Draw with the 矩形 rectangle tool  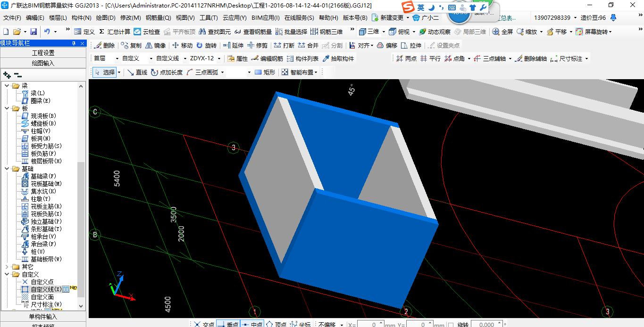[x=265, y=72]
